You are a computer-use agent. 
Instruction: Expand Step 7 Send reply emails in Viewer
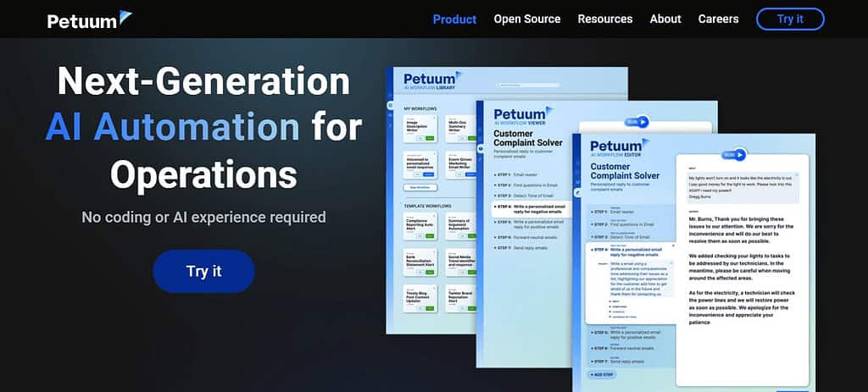(520, 248)
